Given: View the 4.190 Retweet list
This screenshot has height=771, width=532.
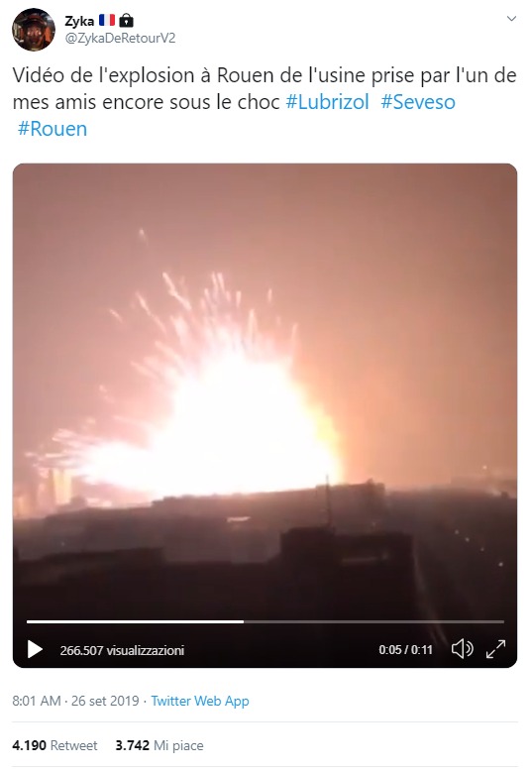Looking at the screenshot, I should point(54,745).
